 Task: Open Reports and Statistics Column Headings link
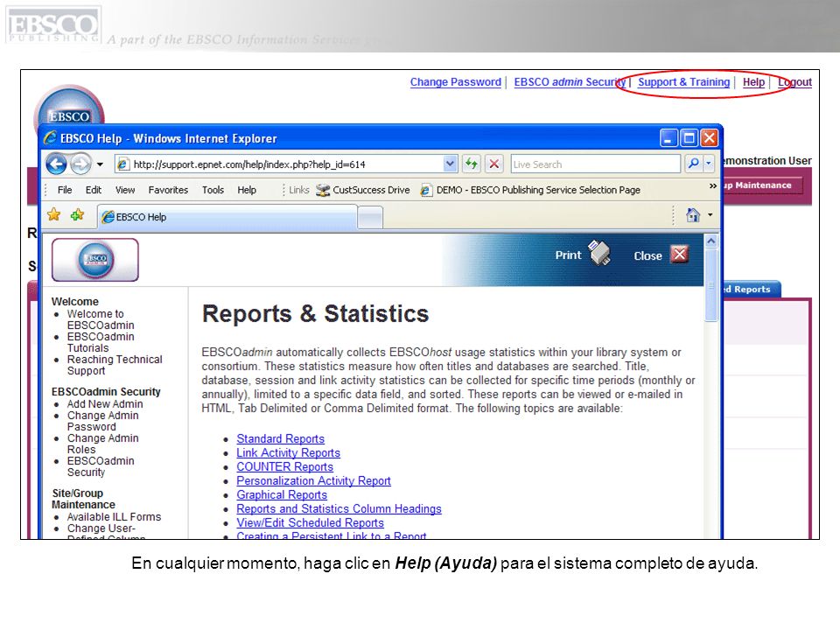339,508
